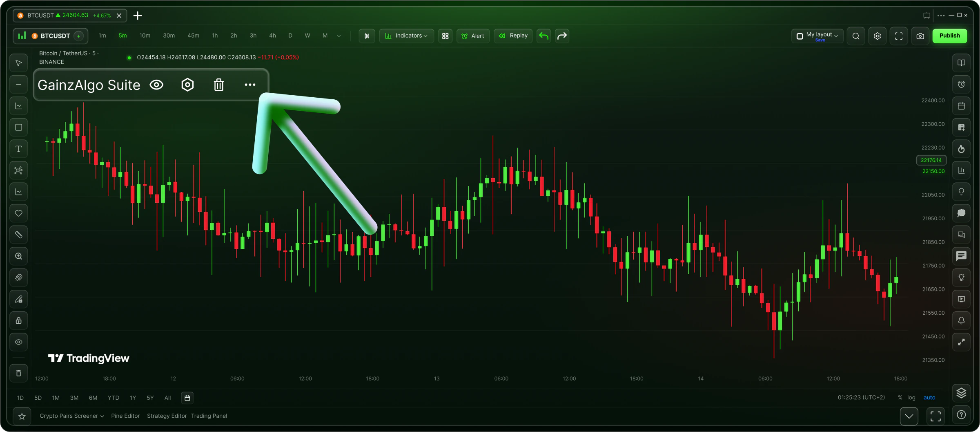Viewport: 980px width, 432px height.
Task: Select the cursor arrow tool
Action: 19,63
